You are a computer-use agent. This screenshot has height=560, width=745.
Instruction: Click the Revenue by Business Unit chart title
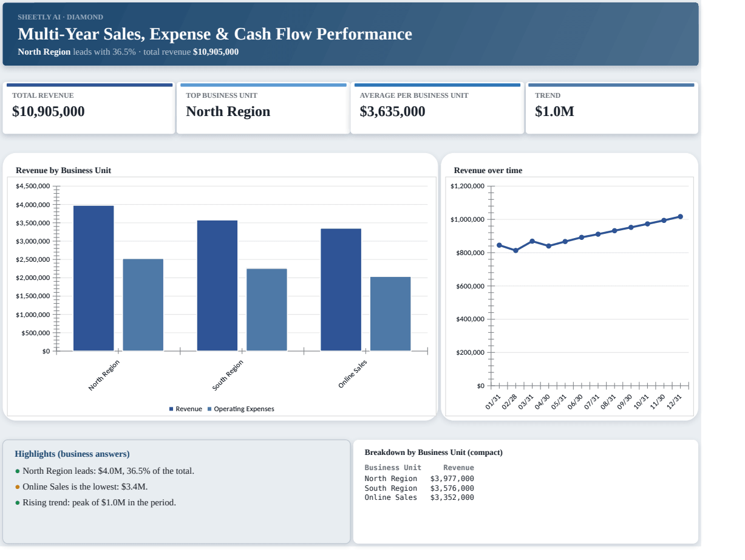point(63,171)
